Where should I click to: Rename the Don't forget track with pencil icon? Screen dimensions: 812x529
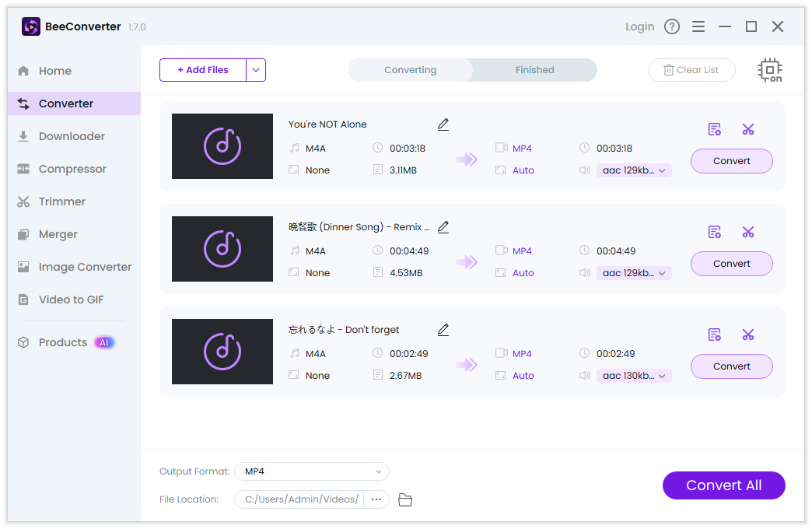pyautogui.click(x=443, y=330)
